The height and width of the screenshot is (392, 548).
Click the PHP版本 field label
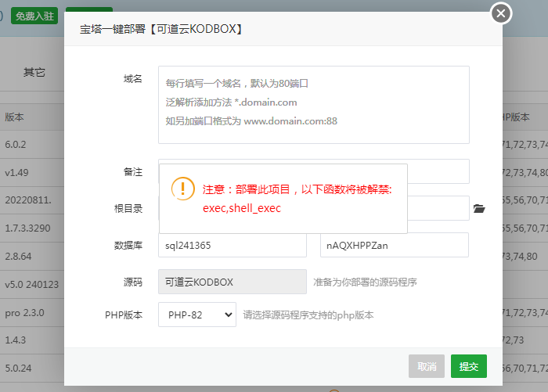point(124,315)
